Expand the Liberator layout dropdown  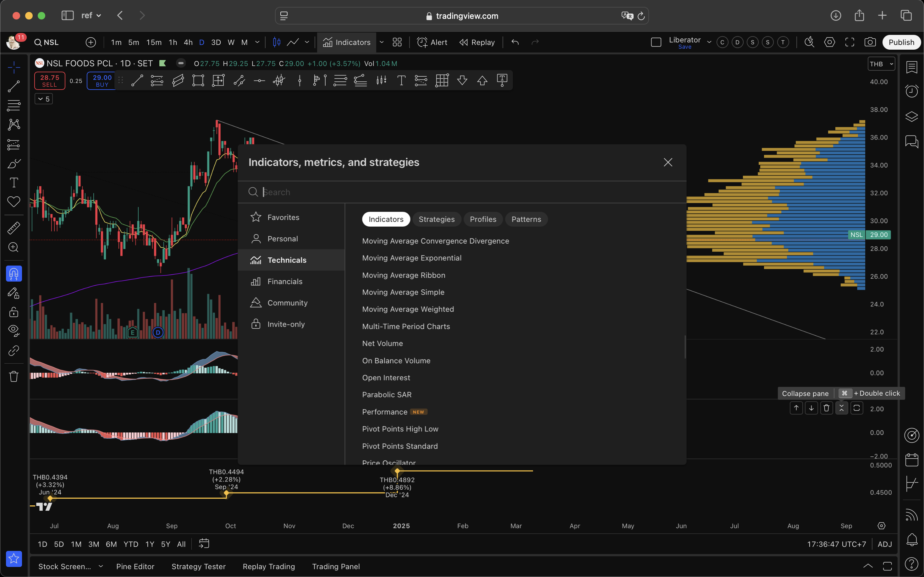point(709,42)
